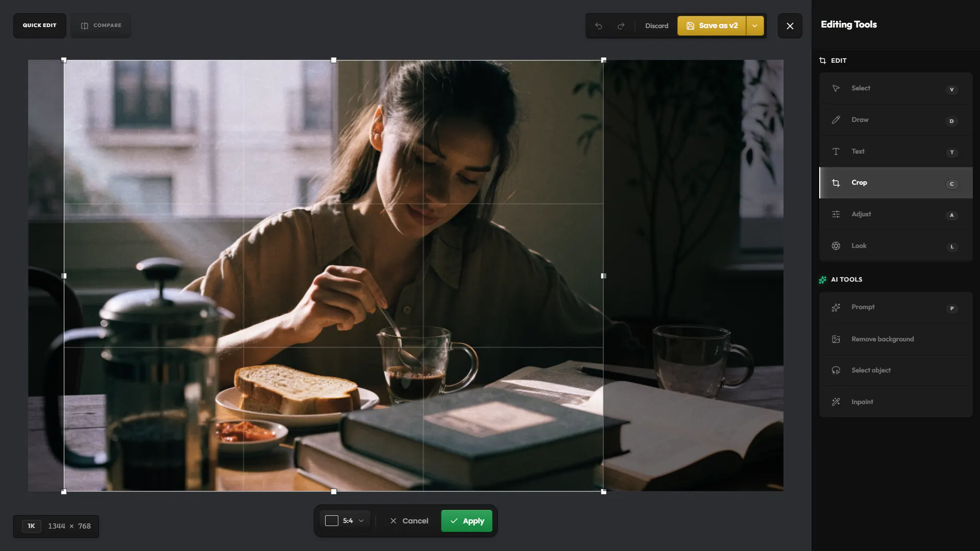Click the AI TOOLS section header
The width and height of the screenshot is (980, 551).
841,280
